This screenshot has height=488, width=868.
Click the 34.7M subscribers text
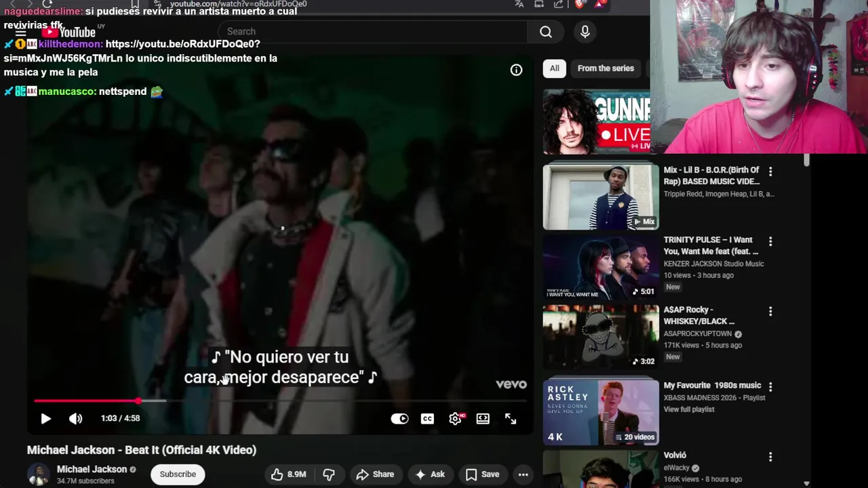coord(85,481)
